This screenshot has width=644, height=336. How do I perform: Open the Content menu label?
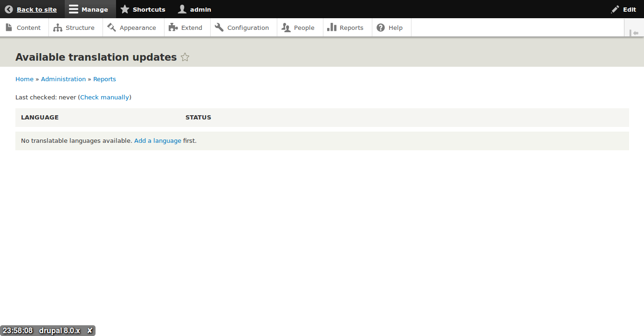tap(29, 28)
